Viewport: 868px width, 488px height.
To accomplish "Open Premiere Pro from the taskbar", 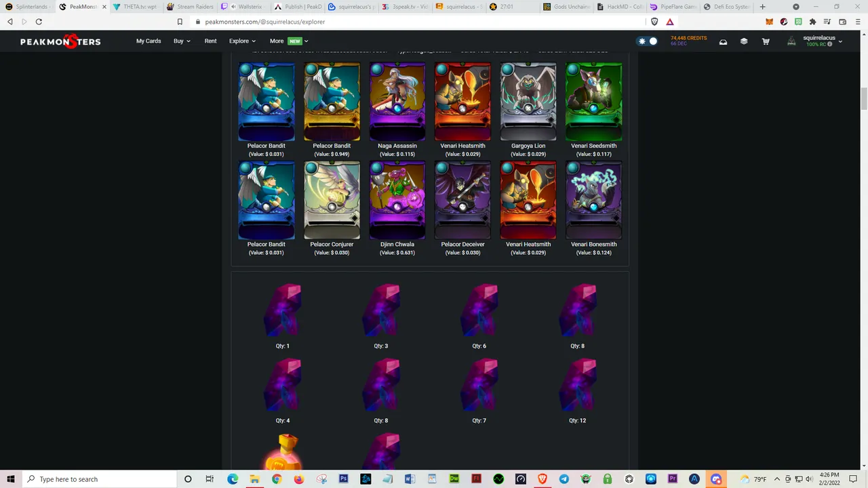I will (x=673, y=479).
